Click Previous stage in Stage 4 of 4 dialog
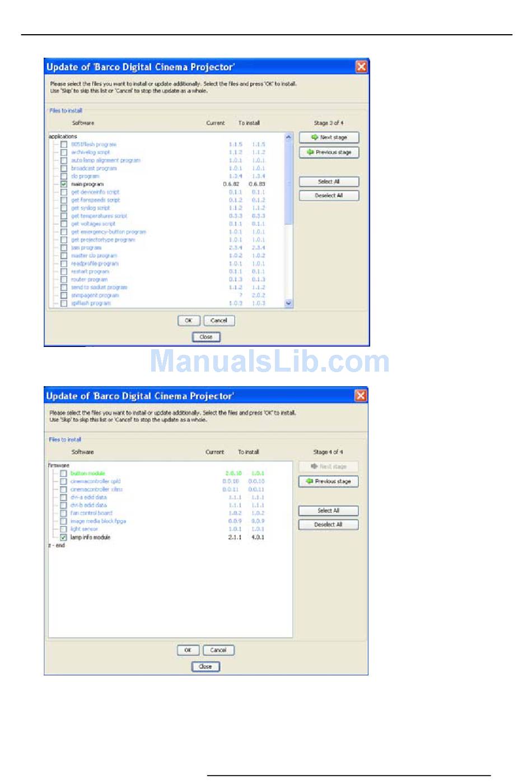The image size is (532, 783). (328, 481)
